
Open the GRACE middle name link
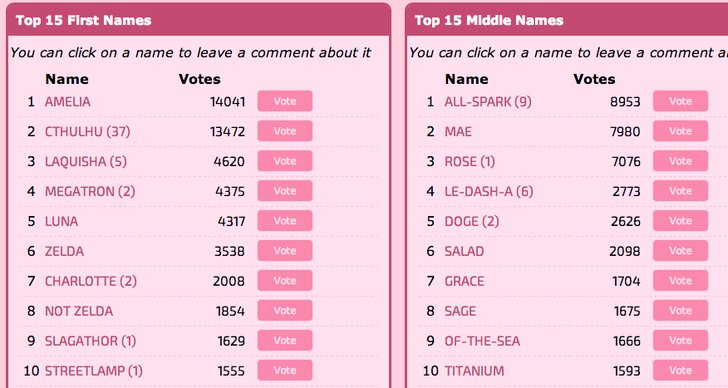pos(465,282)
